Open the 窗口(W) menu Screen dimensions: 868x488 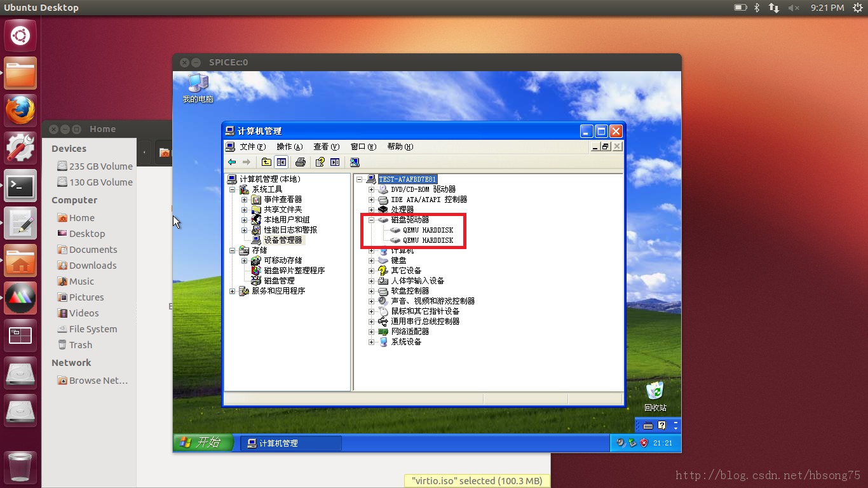(x=363, y=147)
